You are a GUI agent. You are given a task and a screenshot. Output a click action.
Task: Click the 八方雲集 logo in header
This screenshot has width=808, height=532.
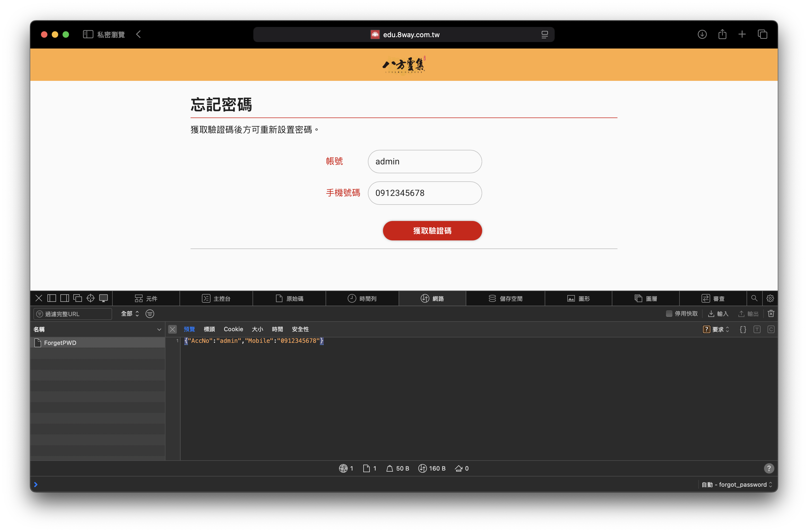(x=404, y=64)
